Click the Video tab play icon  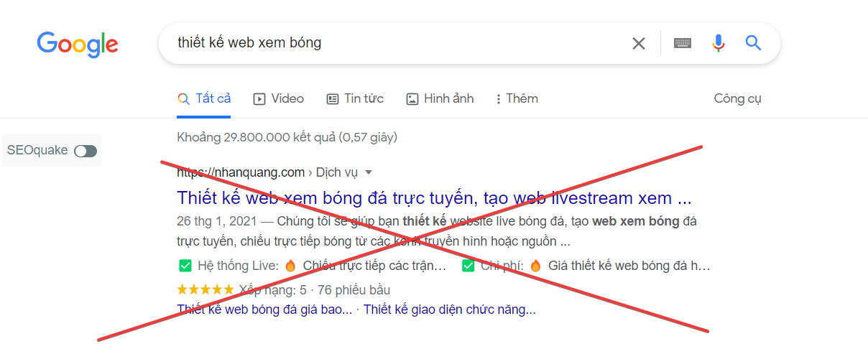tap(259, 99)
